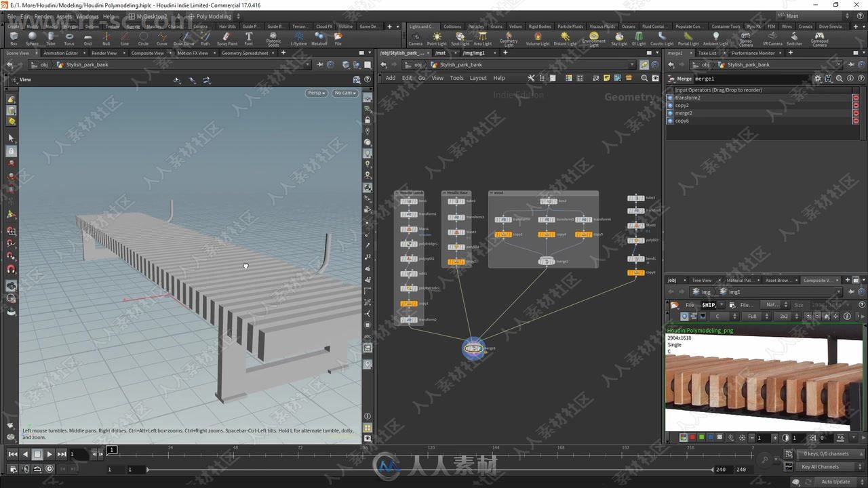The height and width of the screenshot is (488, 868).
Task: Select the Sphere shelf tool
Action: point(32,39)
